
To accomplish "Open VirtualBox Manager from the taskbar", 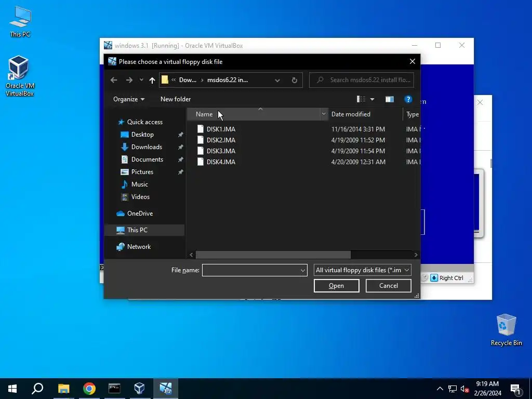I will click(x=140, y=389).
